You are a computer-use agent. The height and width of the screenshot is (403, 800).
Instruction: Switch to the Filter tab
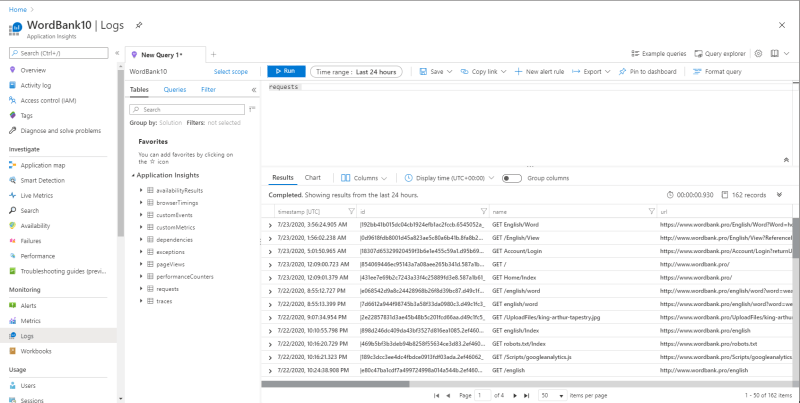[x=208, y=90]
